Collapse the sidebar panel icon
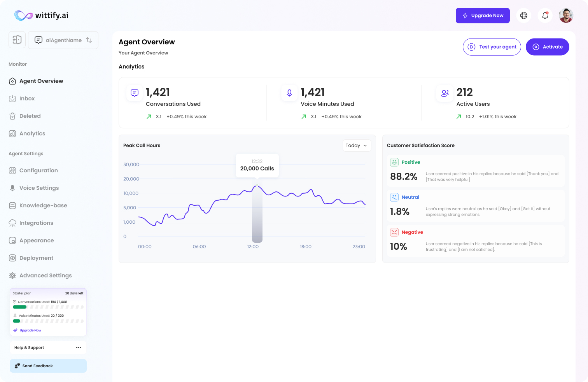 point(17,40)
